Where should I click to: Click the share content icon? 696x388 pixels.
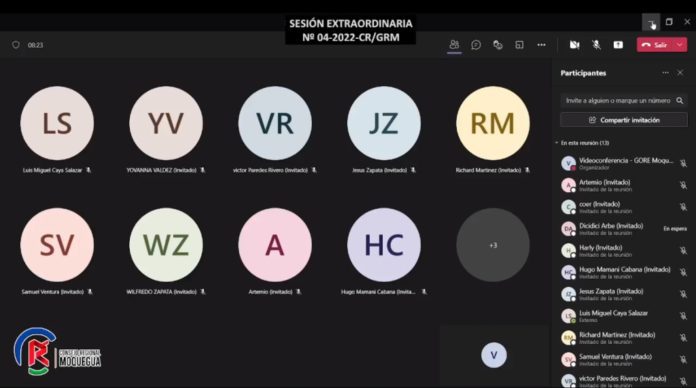(618, 45)
